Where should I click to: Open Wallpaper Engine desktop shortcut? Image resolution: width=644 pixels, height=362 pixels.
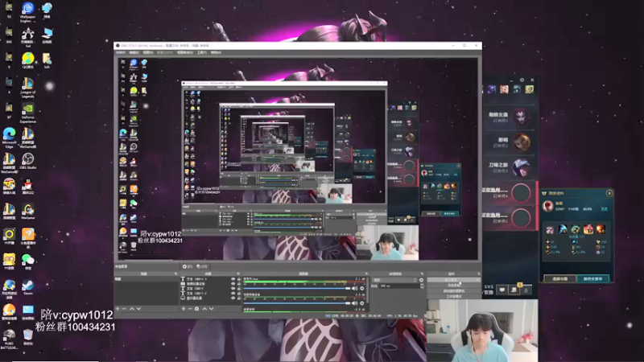(28, 11)
